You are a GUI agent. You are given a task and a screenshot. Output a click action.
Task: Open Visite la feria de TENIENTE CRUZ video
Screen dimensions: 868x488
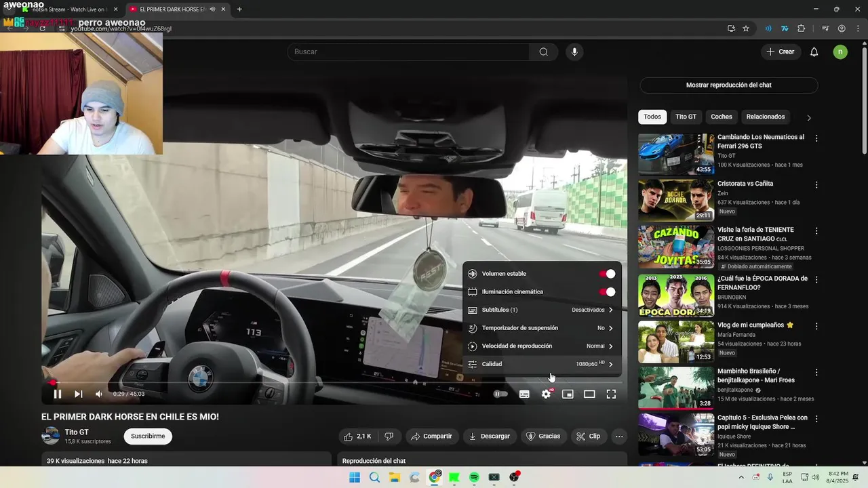point(676,247)
